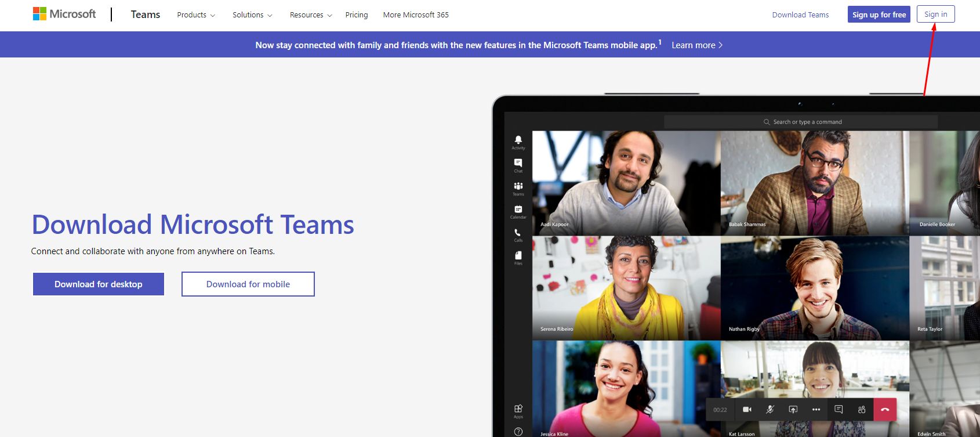Click Download for mobile button

pyautogui.click(x=248, y=284)
